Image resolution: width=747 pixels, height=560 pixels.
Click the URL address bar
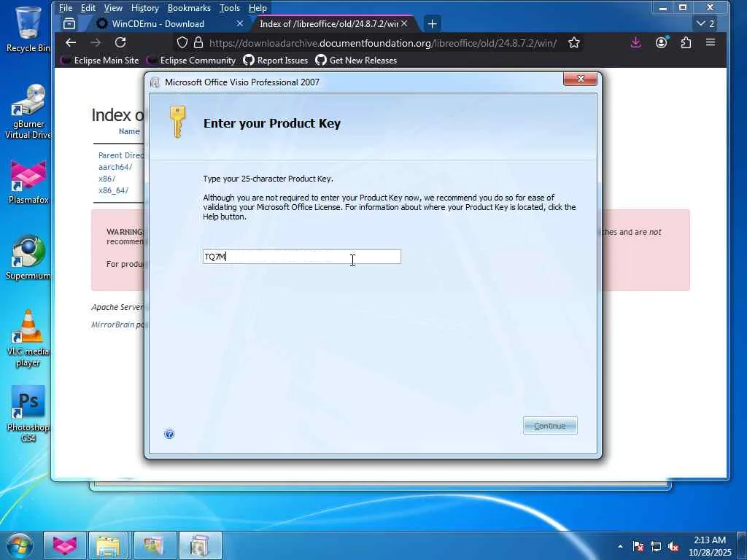382,43
